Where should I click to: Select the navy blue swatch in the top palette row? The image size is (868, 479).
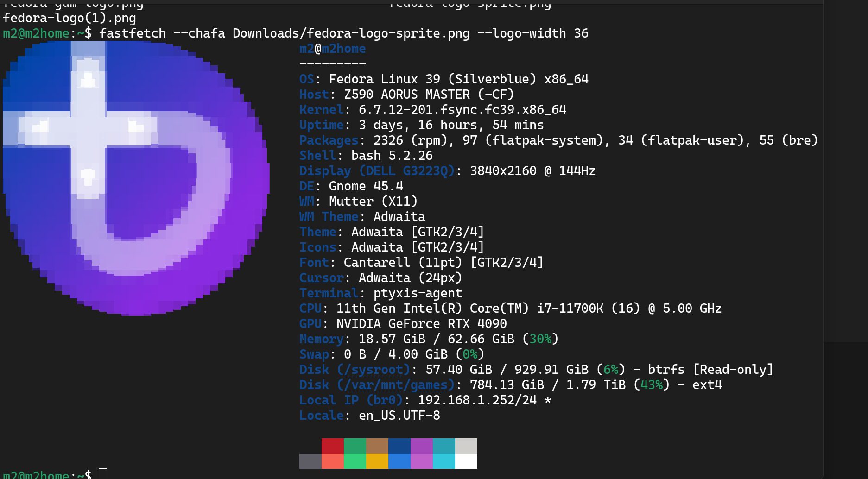click(x=399, y=446)
